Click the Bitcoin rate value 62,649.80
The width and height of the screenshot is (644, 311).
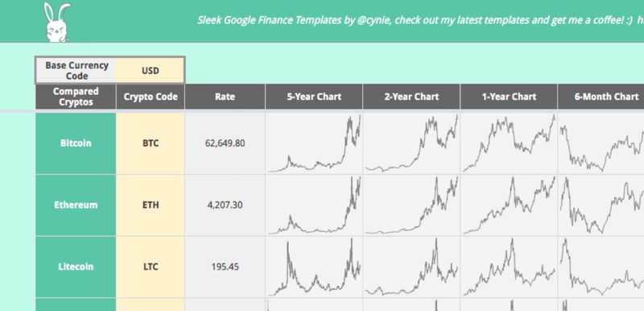225,143
